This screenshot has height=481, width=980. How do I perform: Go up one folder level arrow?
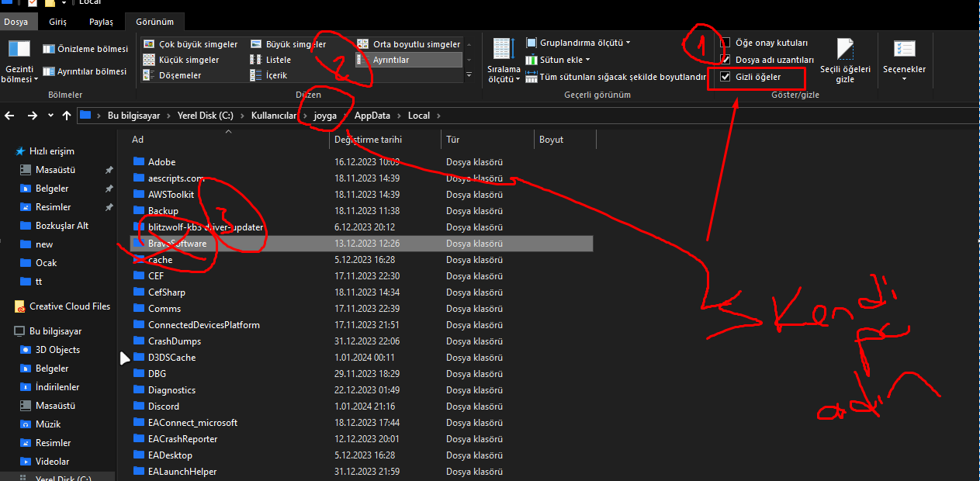click(x=67, y=116)
